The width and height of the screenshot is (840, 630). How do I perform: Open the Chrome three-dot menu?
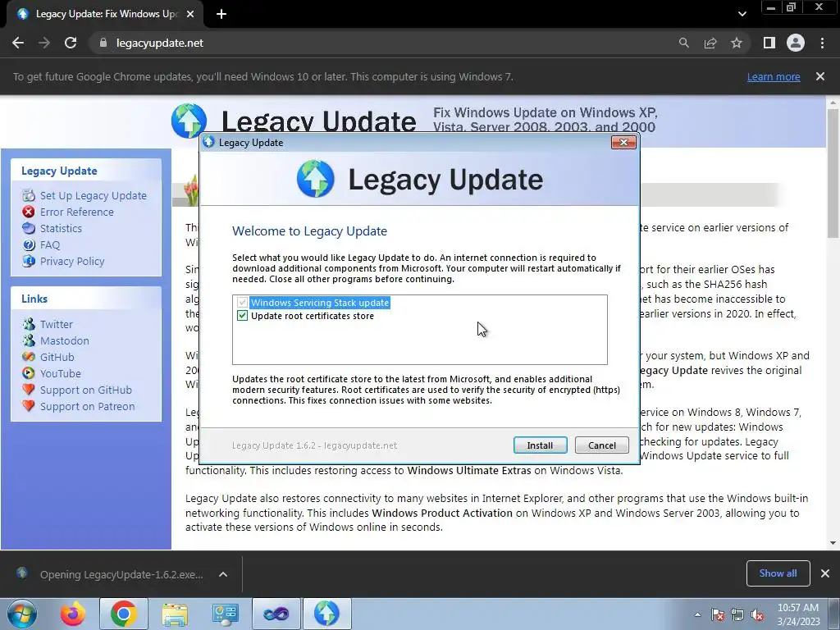click(822, 43)
